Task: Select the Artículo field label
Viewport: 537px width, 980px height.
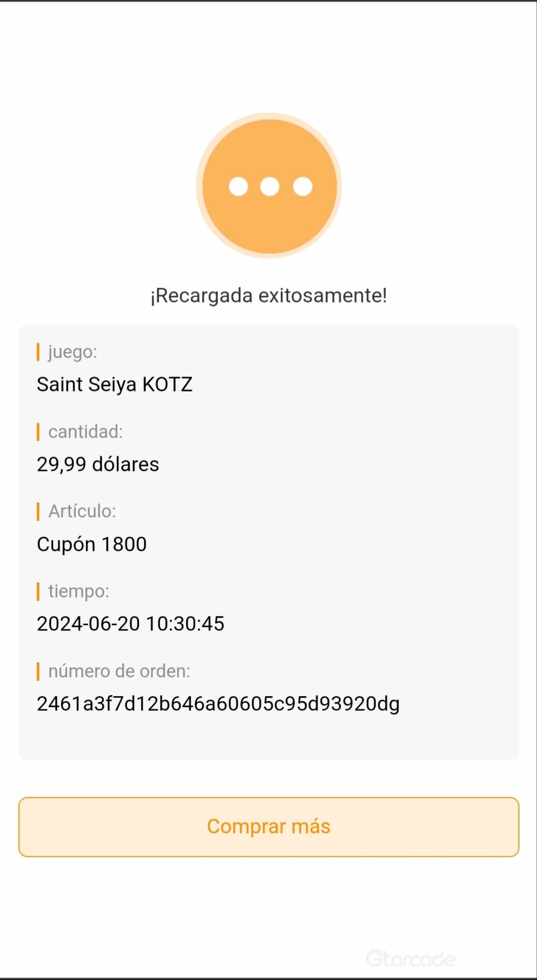Action: point(82,511)
